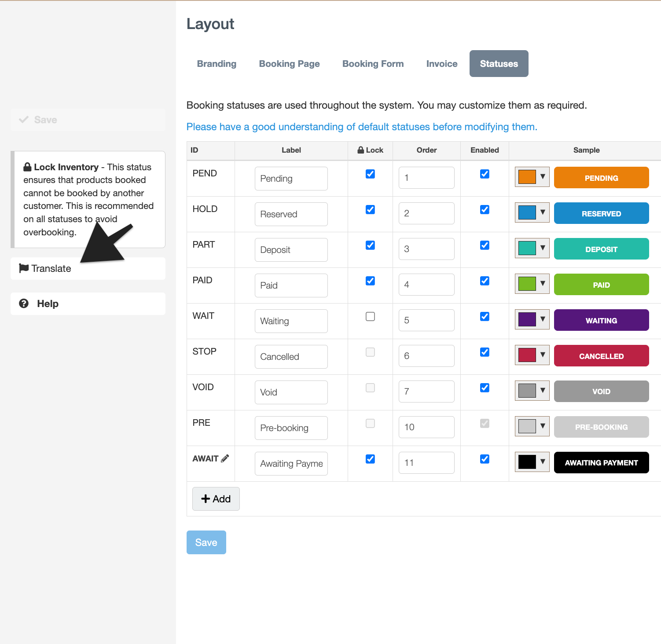
Task: Click the Enabled column header
Action: [x=485, y=150]
